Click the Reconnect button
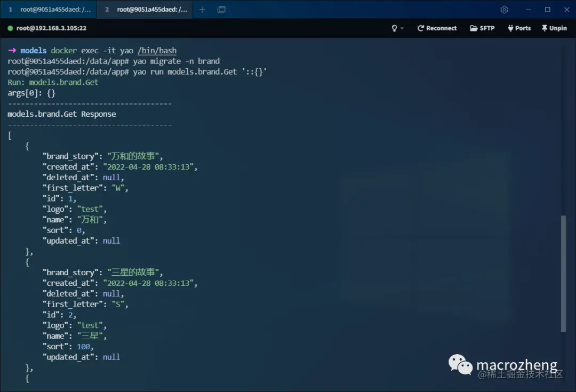The height and width of the screenshot is (392, 576). click(x=437, y=28)
